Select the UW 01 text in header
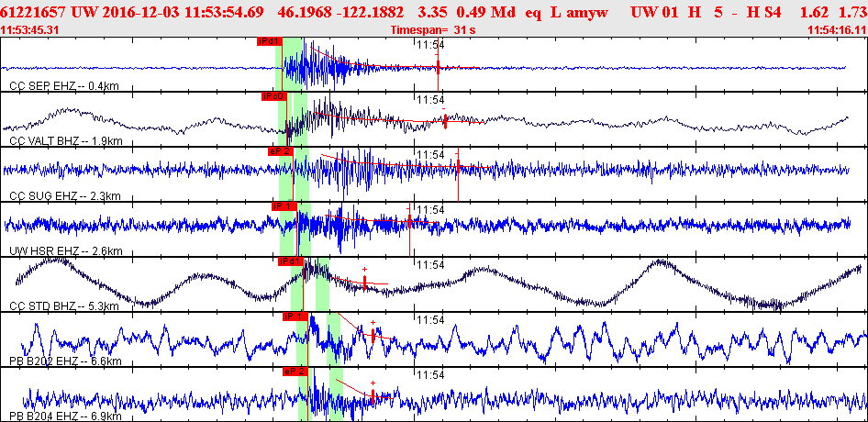The height and width of the screenshot is (422, 868). click(653, 12)
